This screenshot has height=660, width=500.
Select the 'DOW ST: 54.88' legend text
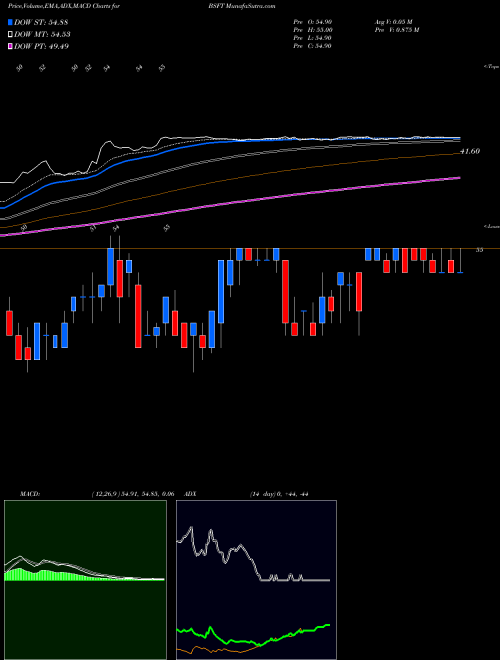[x=41, y=22]
